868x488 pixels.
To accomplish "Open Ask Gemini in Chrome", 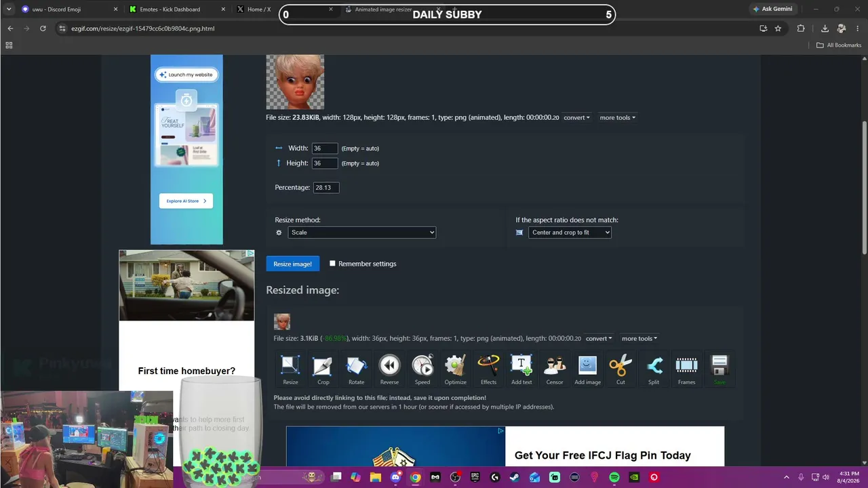I will click(772, 9).
